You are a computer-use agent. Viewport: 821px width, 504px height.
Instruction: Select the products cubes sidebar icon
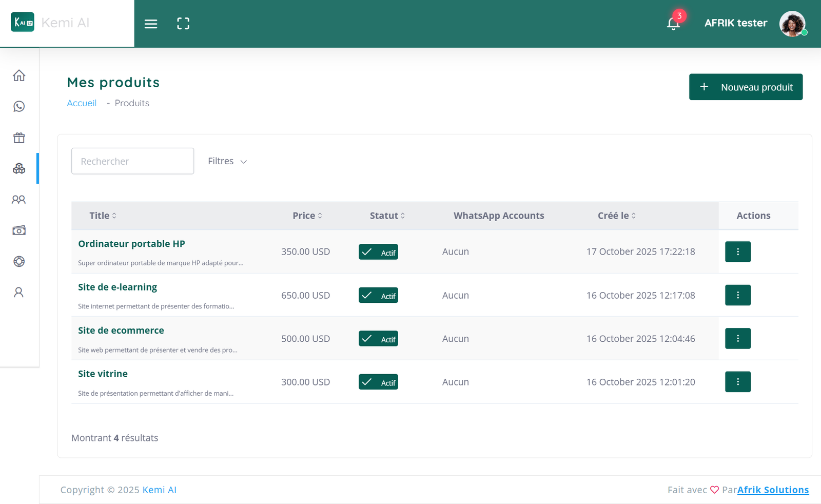(19, 168)
